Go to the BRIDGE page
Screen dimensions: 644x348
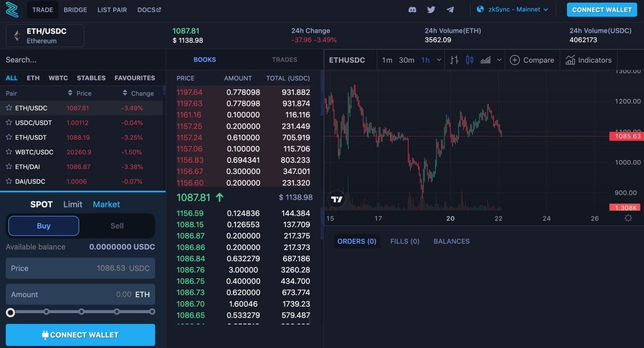pyautogui.click(x=75, y=10)
